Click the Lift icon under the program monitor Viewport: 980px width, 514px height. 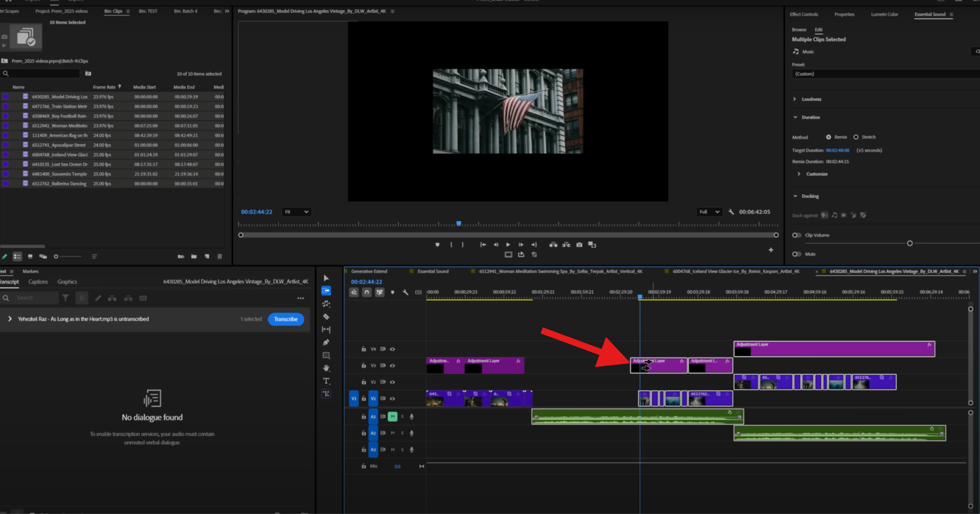point(553,244)
